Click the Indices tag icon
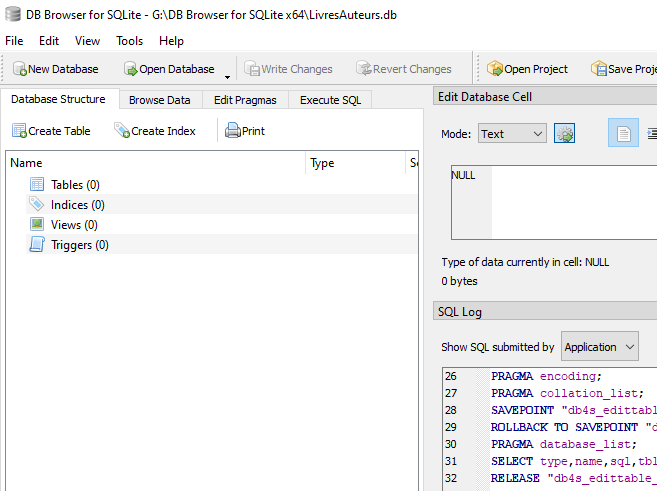 (x=37, y=204)
